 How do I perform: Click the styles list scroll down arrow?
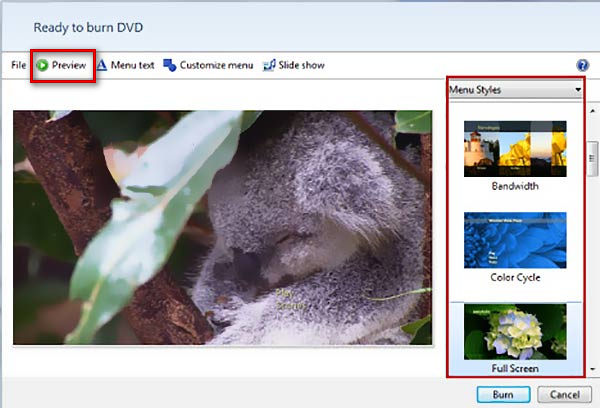593,369
